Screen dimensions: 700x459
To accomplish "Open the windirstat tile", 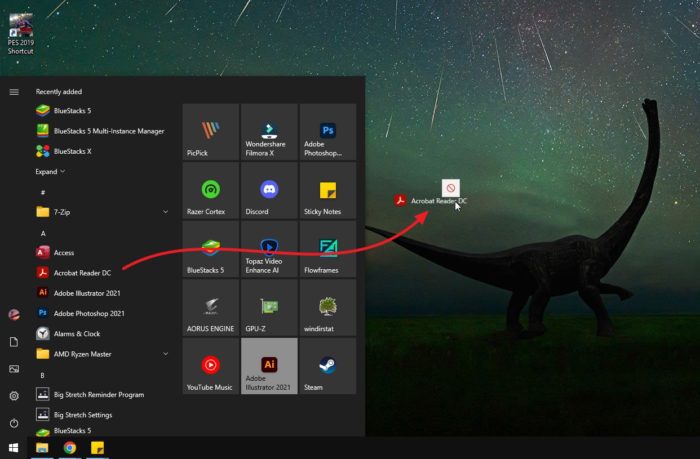I will click(x=328, y=308).
